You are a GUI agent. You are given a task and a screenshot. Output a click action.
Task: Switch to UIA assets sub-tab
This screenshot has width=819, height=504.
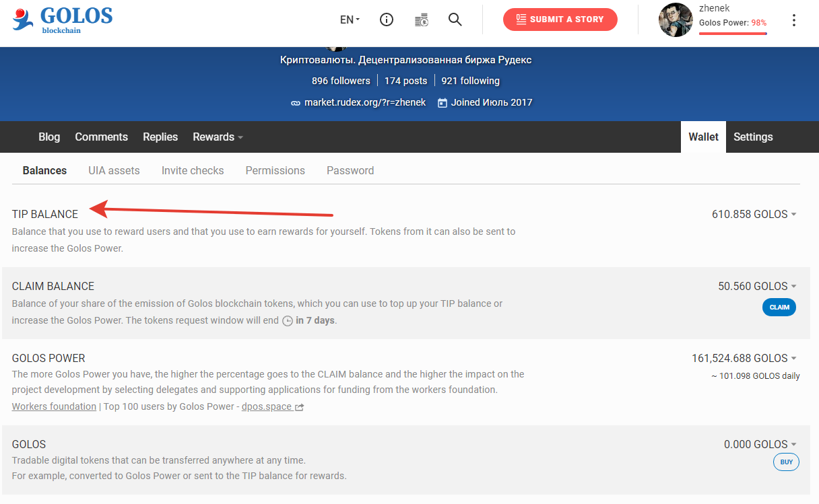coord(114,171)
